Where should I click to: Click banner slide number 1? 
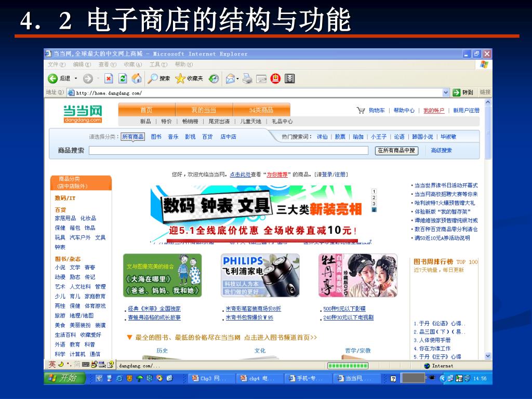point(374,191)
